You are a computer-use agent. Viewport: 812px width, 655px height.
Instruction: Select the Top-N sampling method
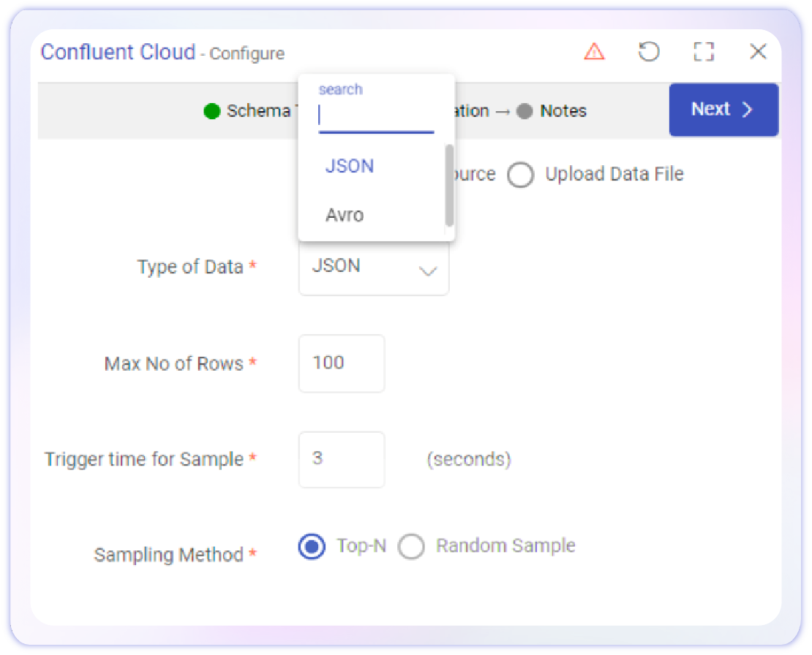tap(312, 547)
